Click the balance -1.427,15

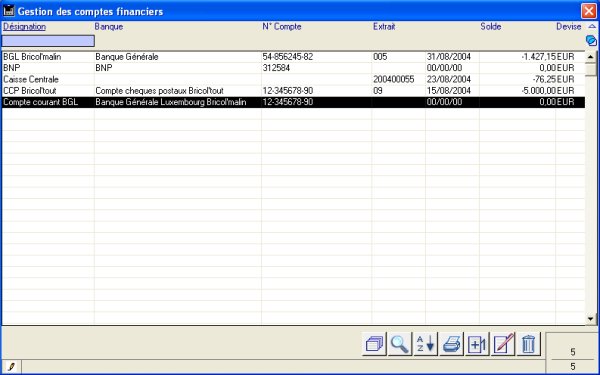click(538, 57)
